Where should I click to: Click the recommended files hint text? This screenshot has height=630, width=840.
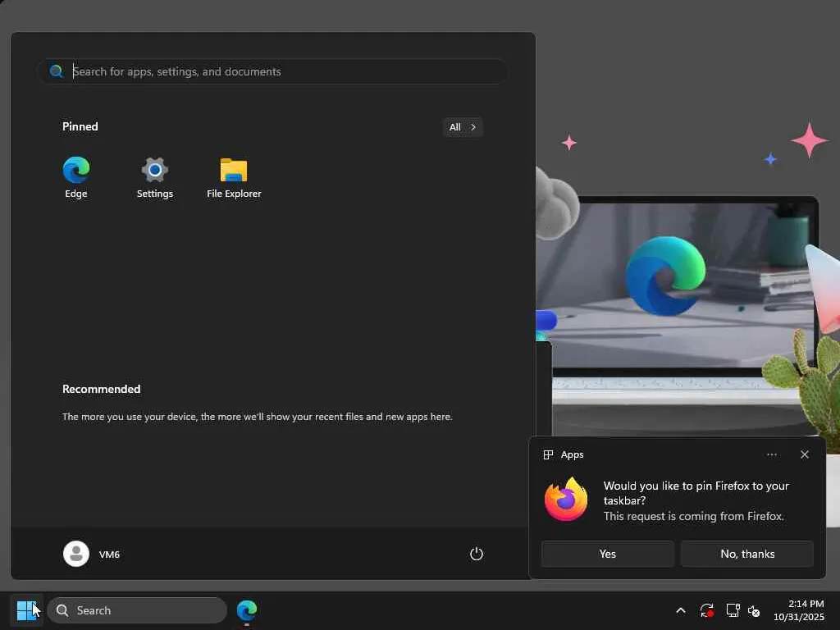coord(257,416)
